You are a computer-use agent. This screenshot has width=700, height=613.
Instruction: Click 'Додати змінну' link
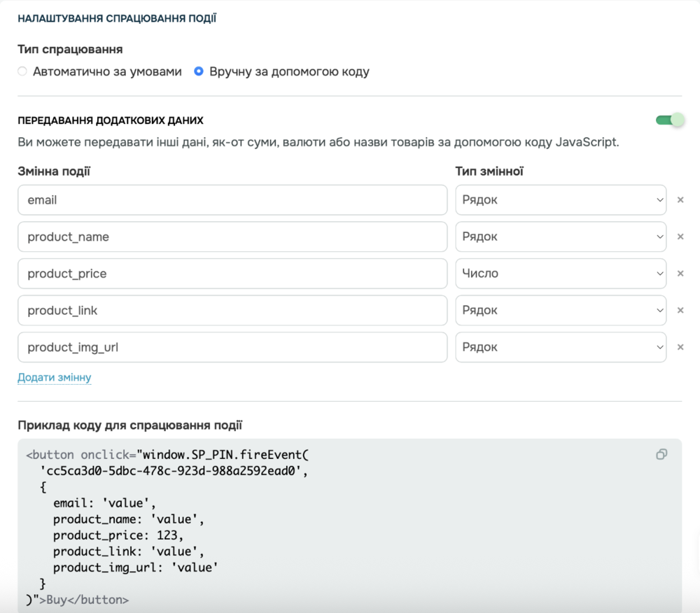[x=55, y=378]
